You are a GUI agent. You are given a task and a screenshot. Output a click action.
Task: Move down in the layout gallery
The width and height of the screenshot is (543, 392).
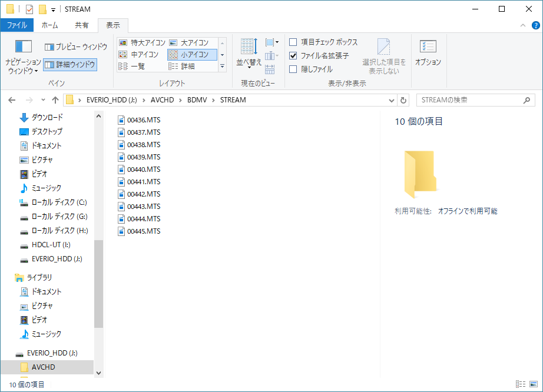coord(223,55)
